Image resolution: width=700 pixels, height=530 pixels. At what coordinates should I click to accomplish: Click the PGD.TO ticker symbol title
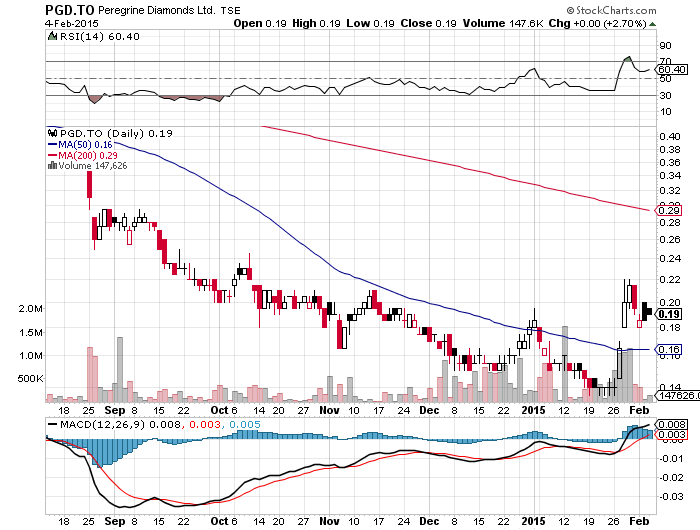click(x=70, y=10)
